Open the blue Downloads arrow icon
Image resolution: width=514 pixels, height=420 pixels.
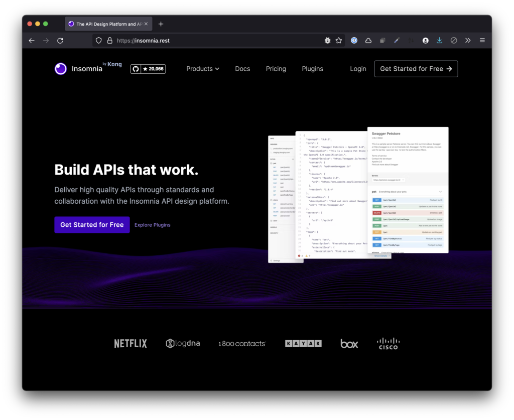[439, 40]
